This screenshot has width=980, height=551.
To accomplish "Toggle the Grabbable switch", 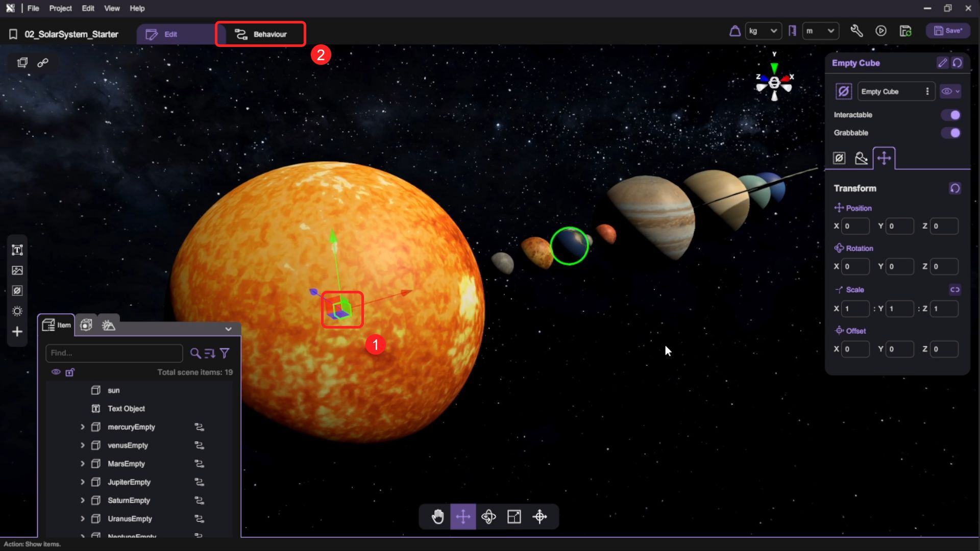I will 950,133.
